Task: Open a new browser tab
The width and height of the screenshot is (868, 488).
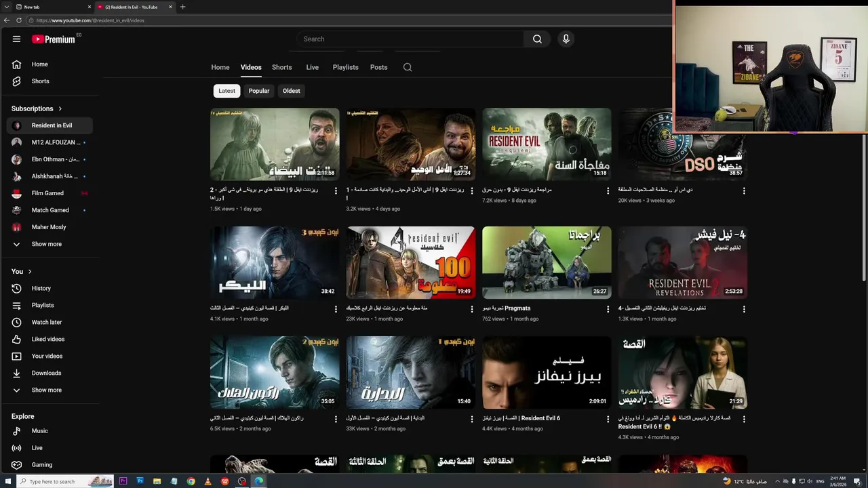Action: tap(182, 7)
